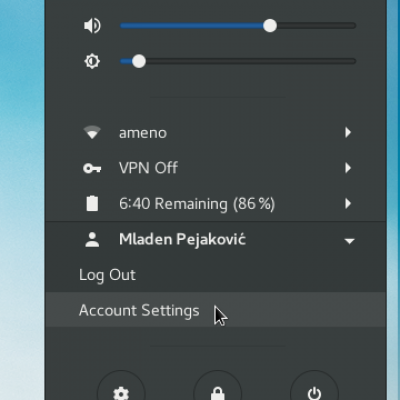Click the battery icon

click(92, 203)
